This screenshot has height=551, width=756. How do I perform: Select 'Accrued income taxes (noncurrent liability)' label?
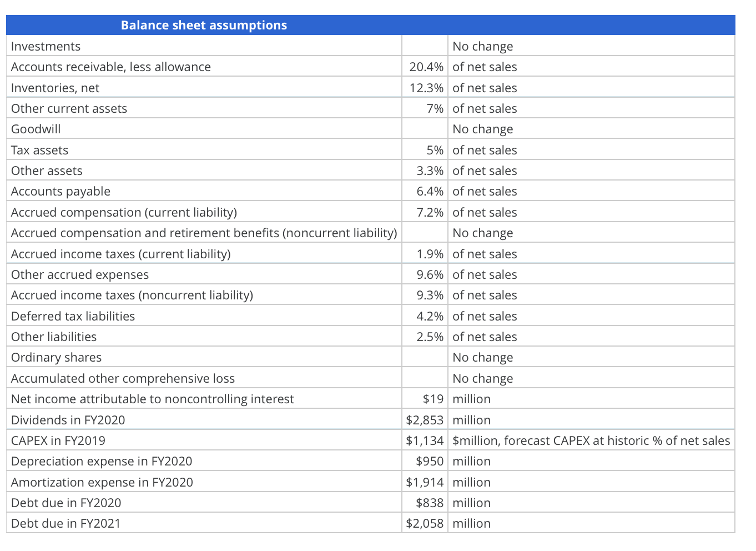click(x=132, y=295)
